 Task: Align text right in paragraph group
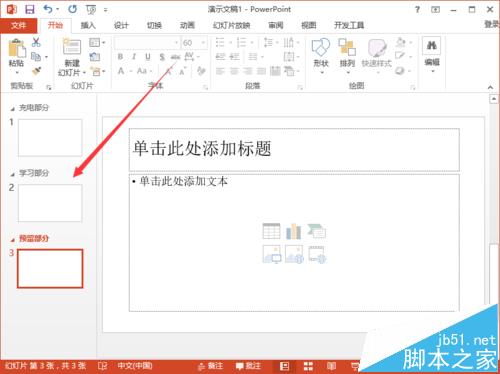click(x=247, y=71)
